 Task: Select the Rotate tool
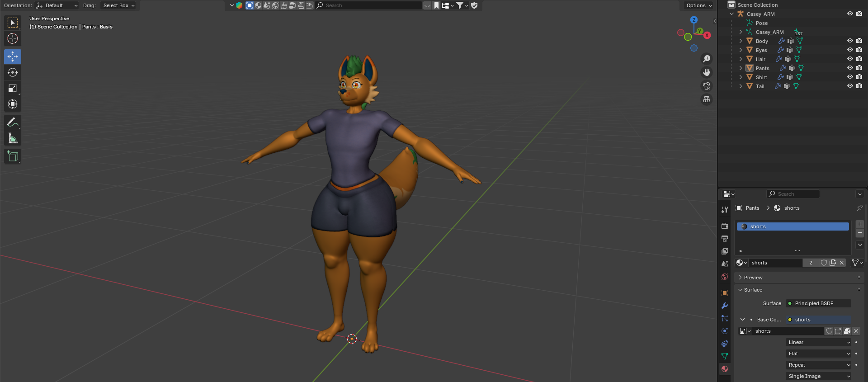point(13,72)
